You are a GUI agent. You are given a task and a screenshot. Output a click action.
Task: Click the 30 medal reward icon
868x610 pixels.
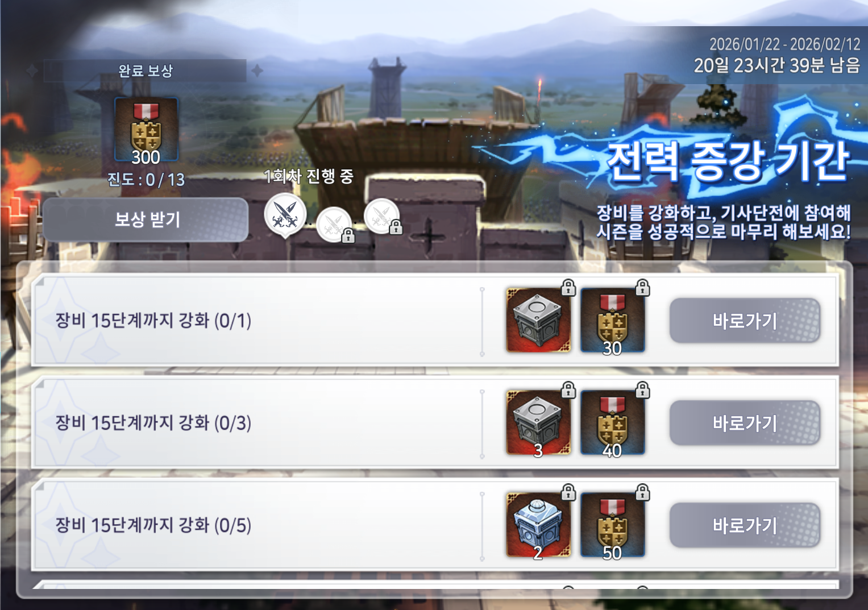[612, 320]
